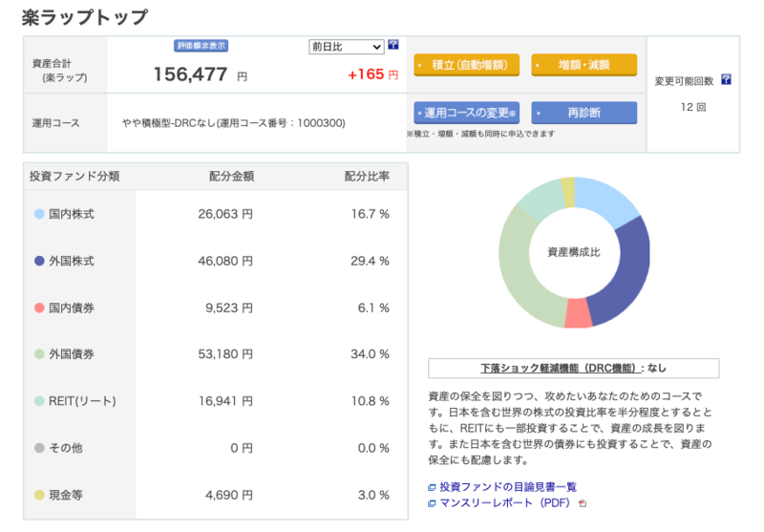Click the 外国株式 dark blue legend dot
Screen dimensions: 764x532
38,261
